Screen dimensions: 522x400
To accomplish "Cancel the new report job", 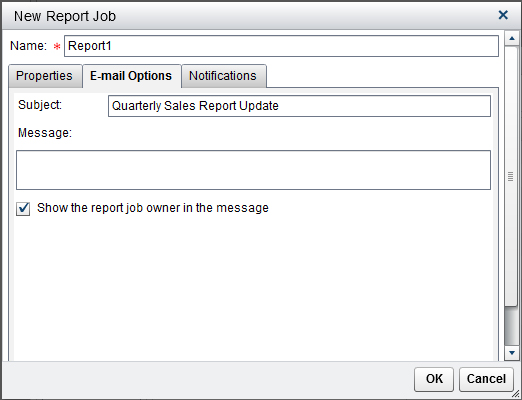I will tap(486, 379).
